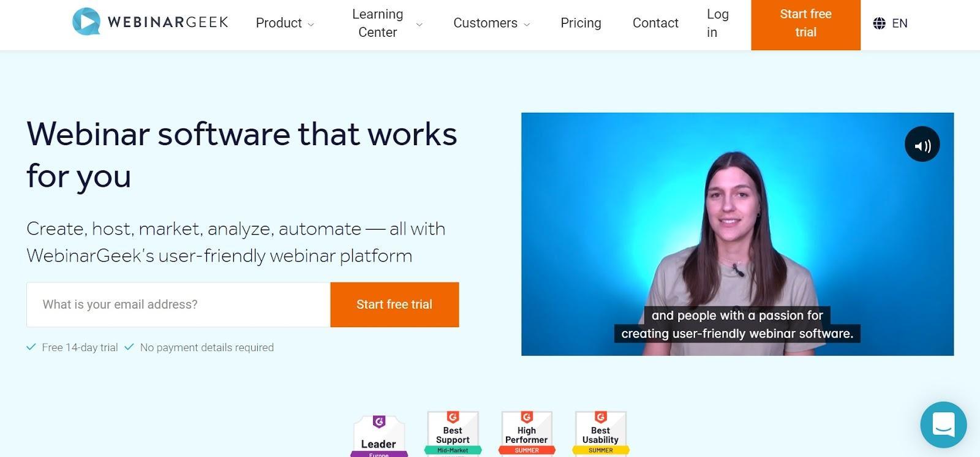
Task: Open the chat widget bubble icon
Action: 943,425
